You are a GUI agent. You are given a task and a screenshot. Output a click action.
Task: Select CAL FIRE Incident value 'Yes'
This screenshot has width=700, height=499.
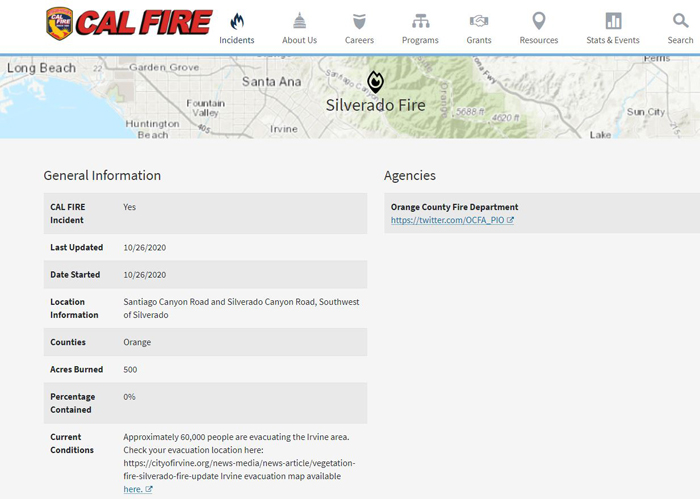coord(129,207)
